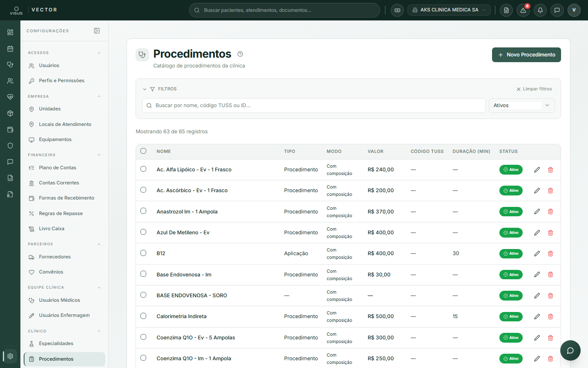Screen dimensions: 588x368
Task: Open the wallet icon in left rail
Action: 10,130
